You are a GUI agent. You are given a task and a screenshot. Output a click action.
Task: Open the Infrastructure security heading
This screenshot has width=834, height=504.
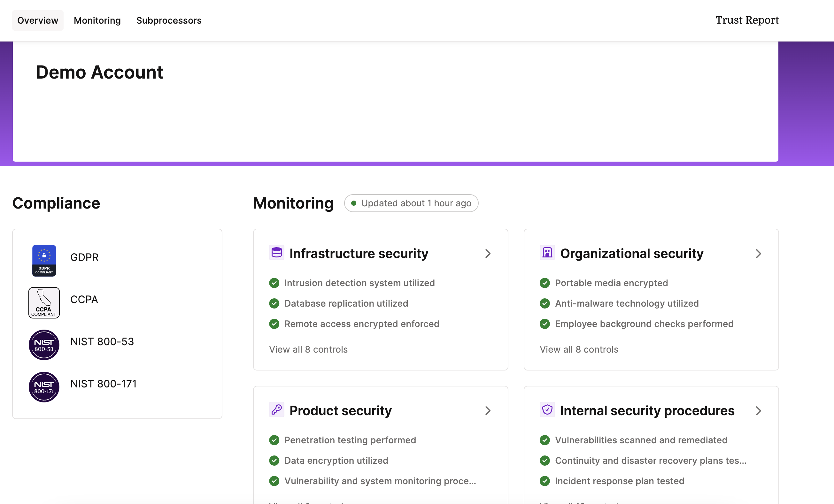pos(359,253)
